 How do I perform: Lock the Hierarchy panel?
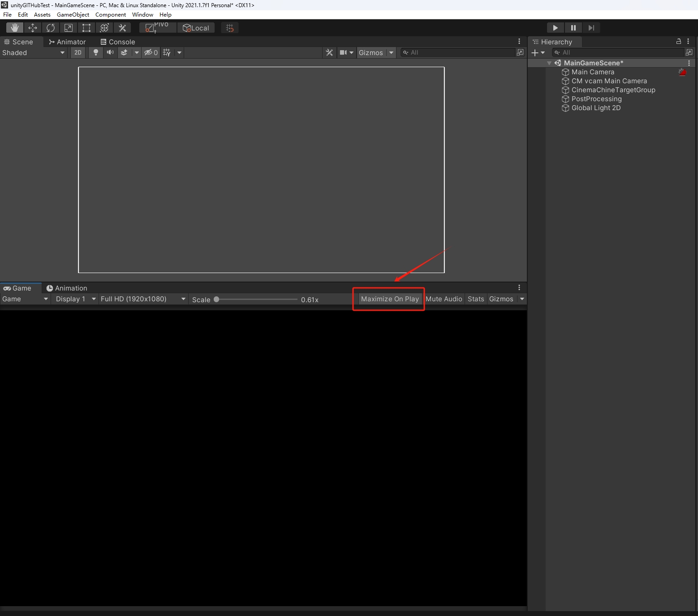pos(678,41)
